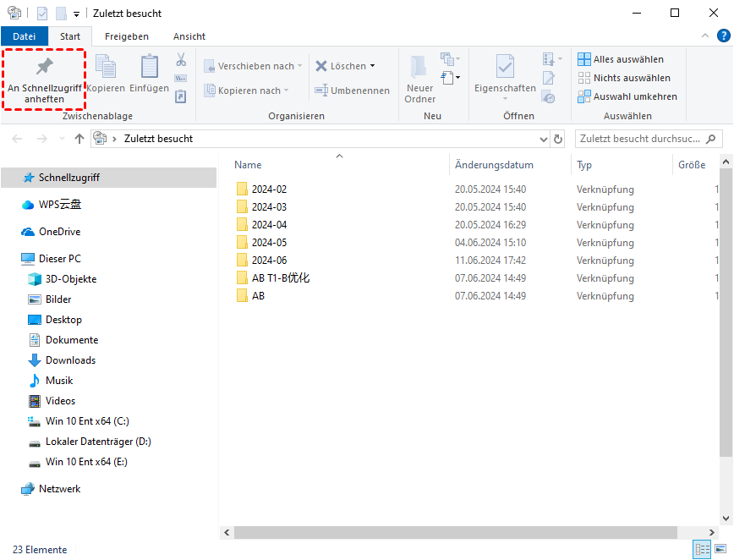The width and height of the screenshot is (734, 560).
Task: Click the new folder icon in title bar
Action: [61, 14]
